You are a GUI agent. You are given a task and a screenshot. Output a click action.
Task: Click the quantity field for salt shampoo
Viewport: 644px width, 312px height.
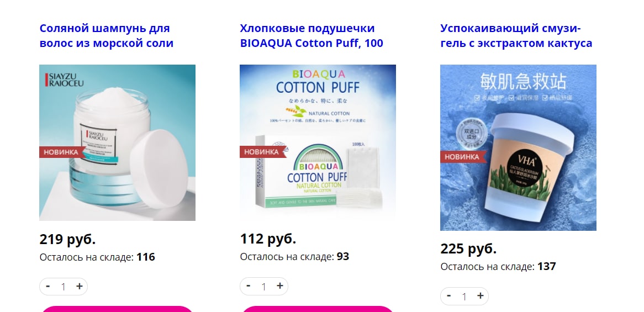tap(64, 287)
